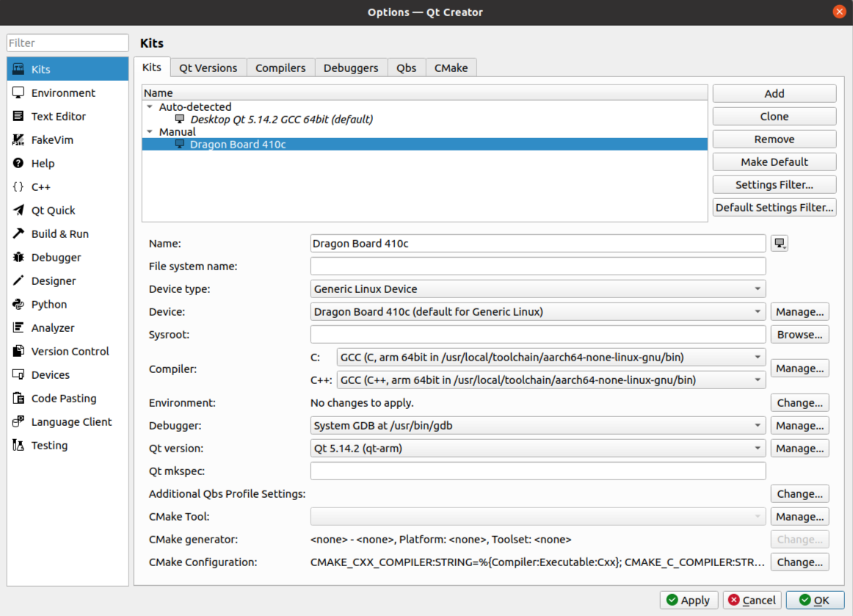Change Additional Qbs Profile Settings
Image resolution: width=853 pixels, height=616 pixels.
(799, 493)
